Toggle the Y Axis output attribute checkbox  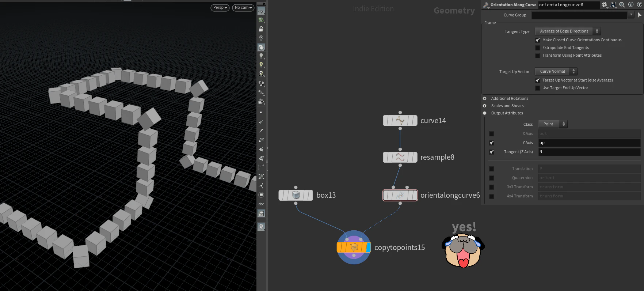[x=491, y=143]
